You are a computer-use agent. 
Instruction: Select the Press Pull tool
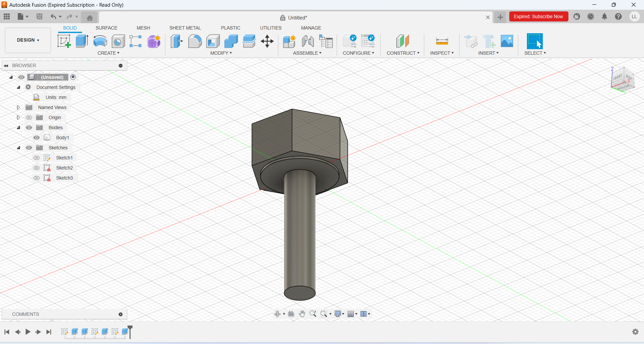pos(177,41)
